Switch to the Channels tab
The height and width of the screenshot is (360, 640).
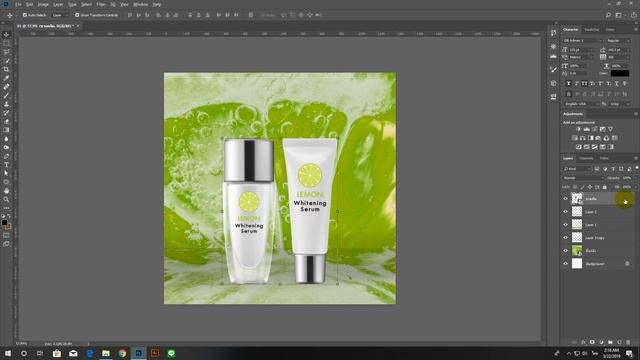pyautogui.click(x=586, y=158)
